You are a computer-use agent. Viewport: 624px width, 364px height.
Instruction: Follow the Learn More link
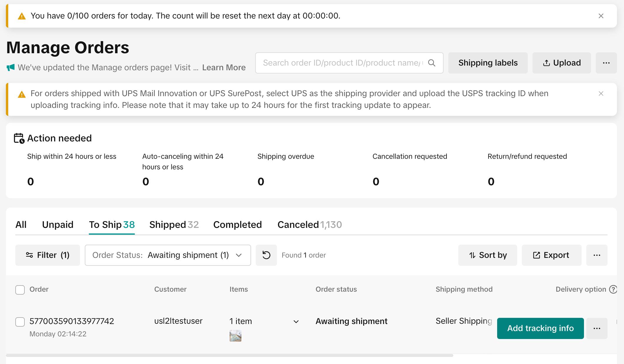[224, 68]
